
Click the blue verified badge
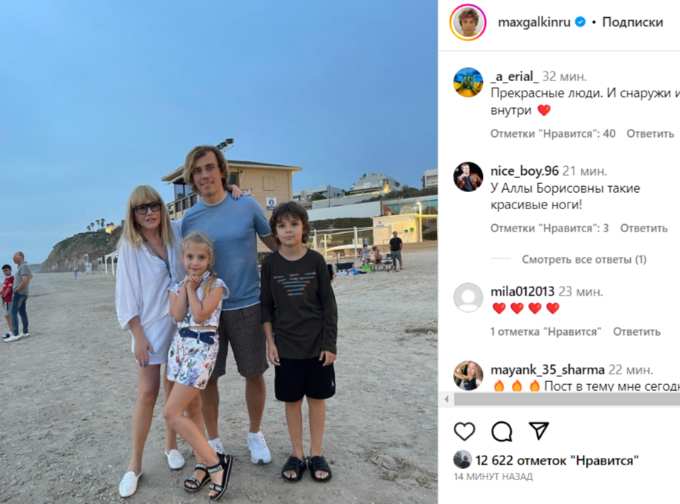point(580,22)
